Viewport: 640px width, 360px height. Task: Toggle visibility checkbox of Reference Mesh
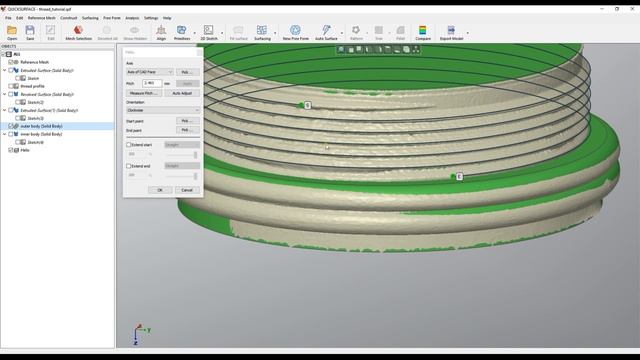(x=11, y=62)
